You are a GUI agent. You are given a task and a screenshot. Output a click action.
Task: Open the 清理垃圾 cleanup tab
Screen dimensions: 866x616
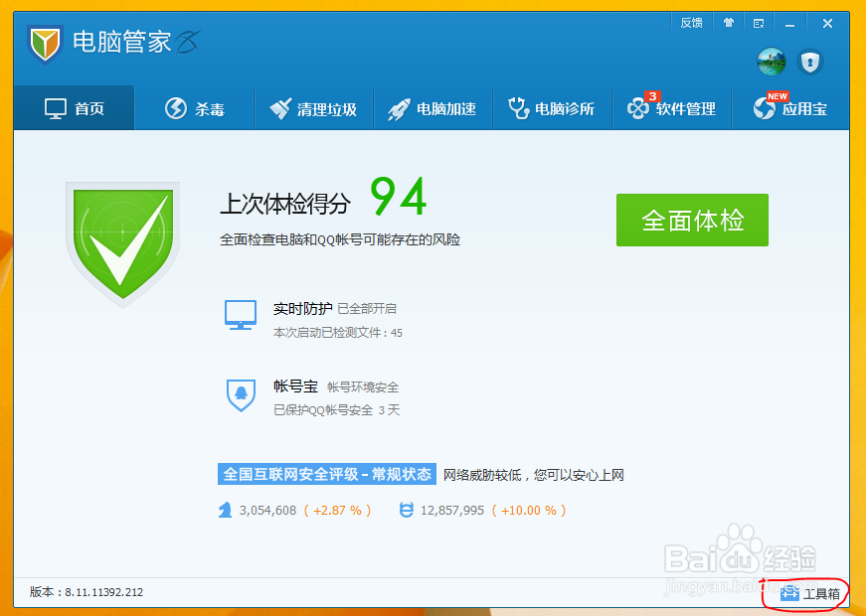(314, 108)
